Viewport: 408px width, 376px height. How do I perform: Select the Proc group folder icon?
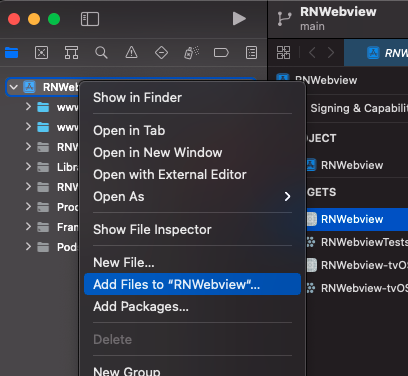tap(43, 207)
